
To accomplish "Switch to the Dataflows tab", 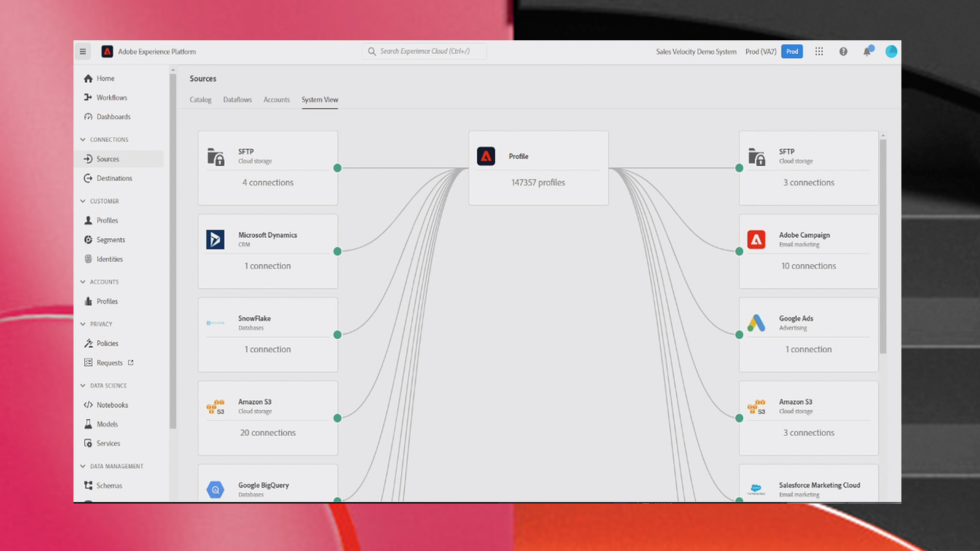I will pyautogui.click(x=237, y=99).
